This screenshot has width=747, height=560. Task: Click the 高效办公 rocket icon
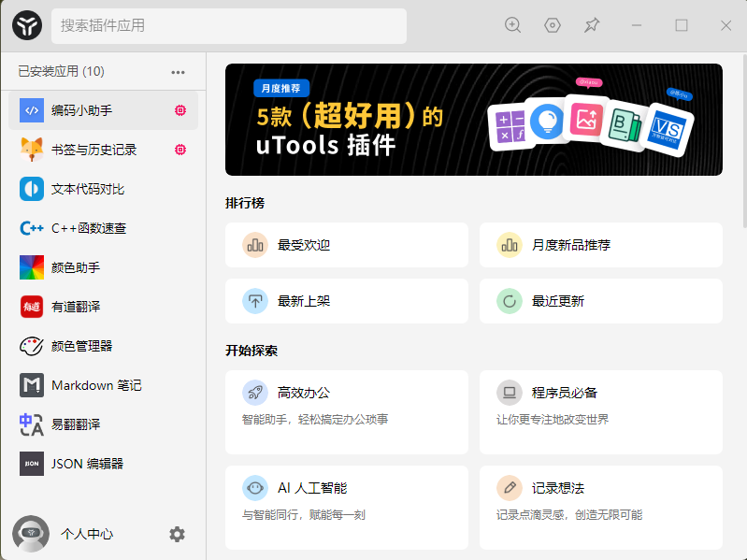(255, 393)
